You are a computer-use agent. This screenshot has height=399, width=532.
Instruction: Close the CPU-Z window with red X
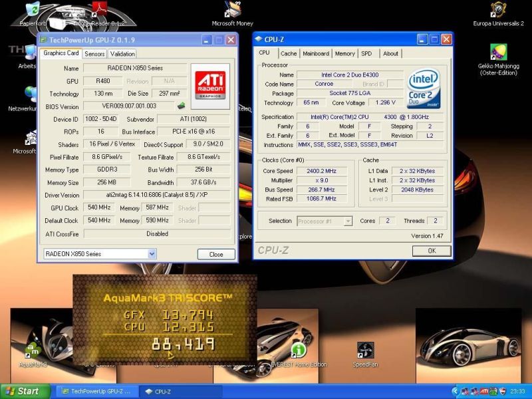[x=446, y=39]
